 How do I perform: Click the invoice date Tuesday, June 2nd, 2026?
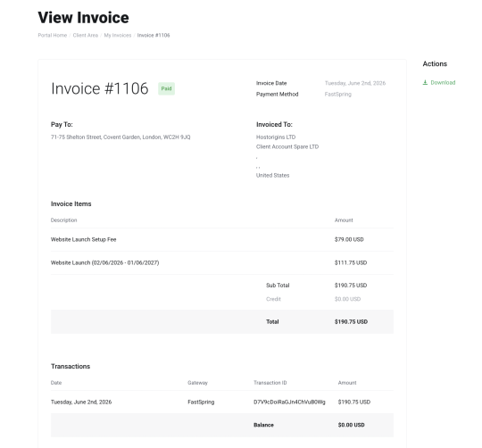(355, 83)
